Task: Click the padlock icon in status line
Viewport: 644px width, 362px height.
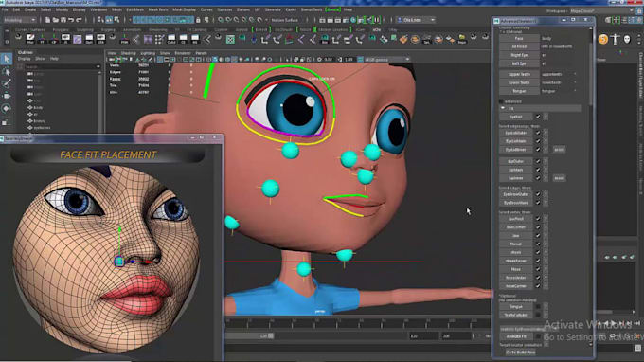Action: pyautogui.click(x=198, y=20)
